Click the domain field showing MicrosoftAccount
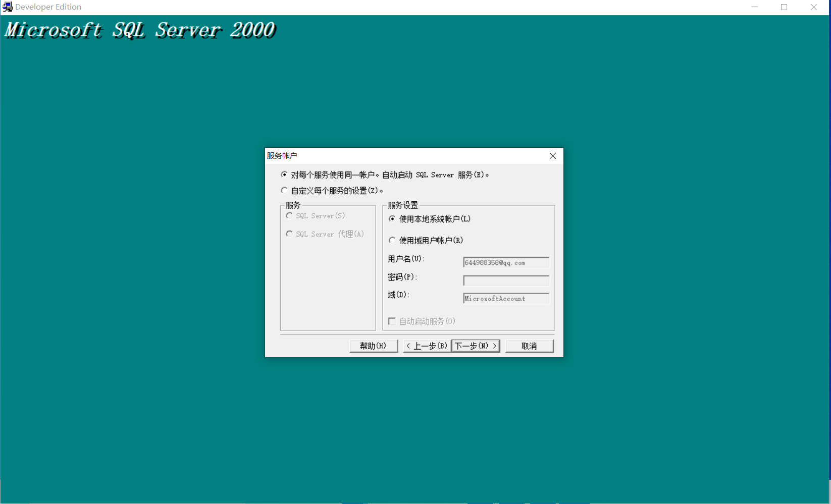 click(506, 298)
